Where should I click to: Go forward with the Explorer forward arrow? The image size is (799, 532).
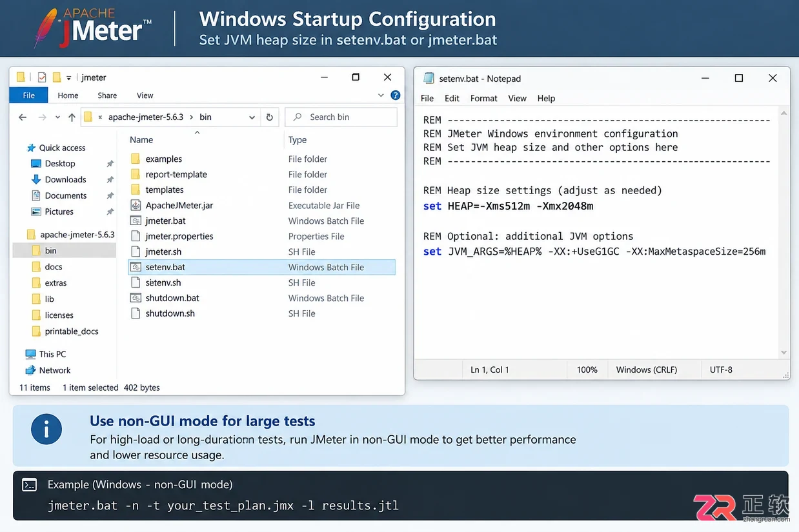click(x=42, y=117)
